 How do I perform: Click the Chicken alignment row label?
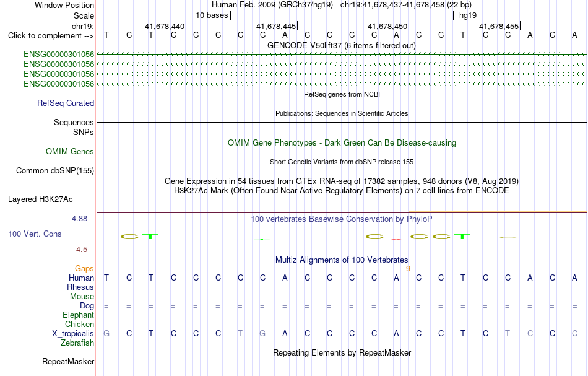(x=79, y=324)
